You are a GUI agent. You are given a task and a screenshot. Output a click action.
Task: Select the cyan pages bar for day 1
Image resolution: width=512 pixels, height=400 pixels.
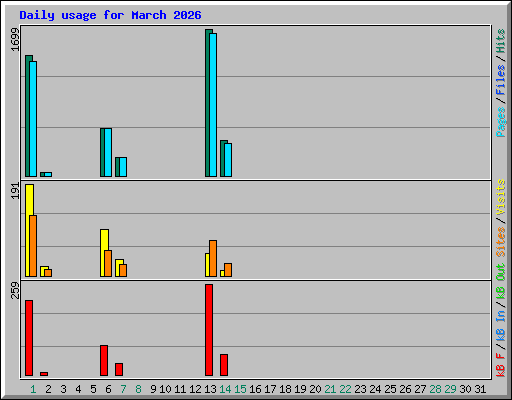pos(33,119)
